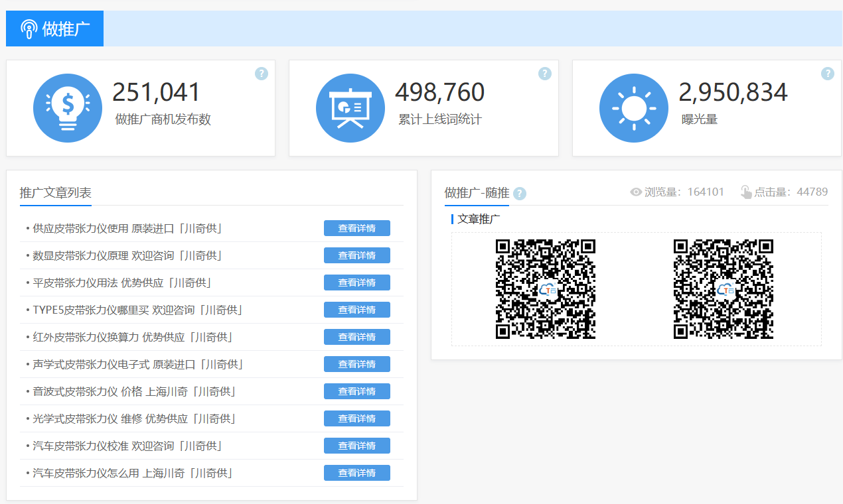Click help icon on 做推广商机发布数 card
843x504 pixels.
[x=262, y=74]
